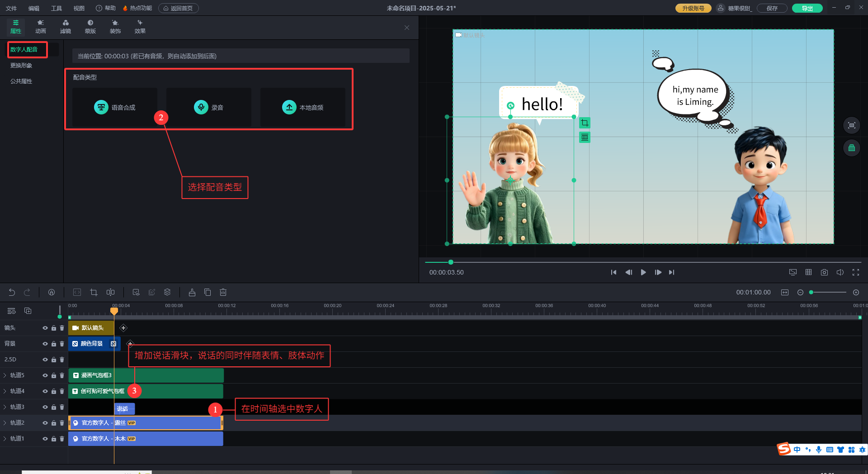
Task: Select the 录音 microphone recording option
Action: tap(201, 107)
